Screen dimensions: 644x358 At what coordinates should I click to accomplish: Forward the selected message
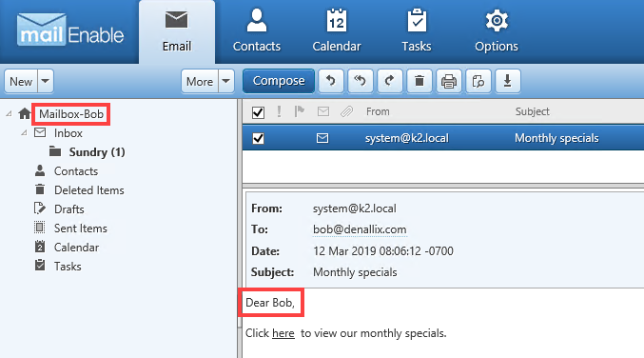pos(390,81)
